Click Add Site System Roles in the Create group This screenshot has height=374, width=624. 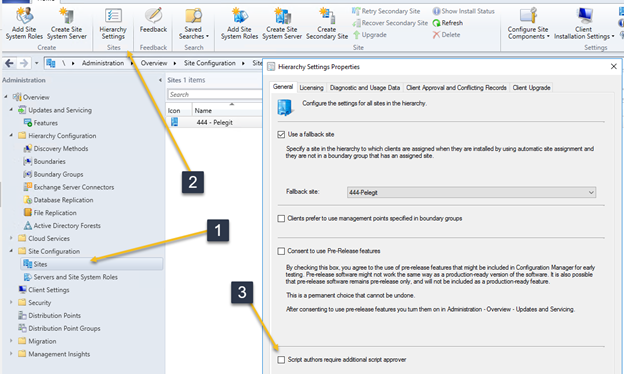24,24
